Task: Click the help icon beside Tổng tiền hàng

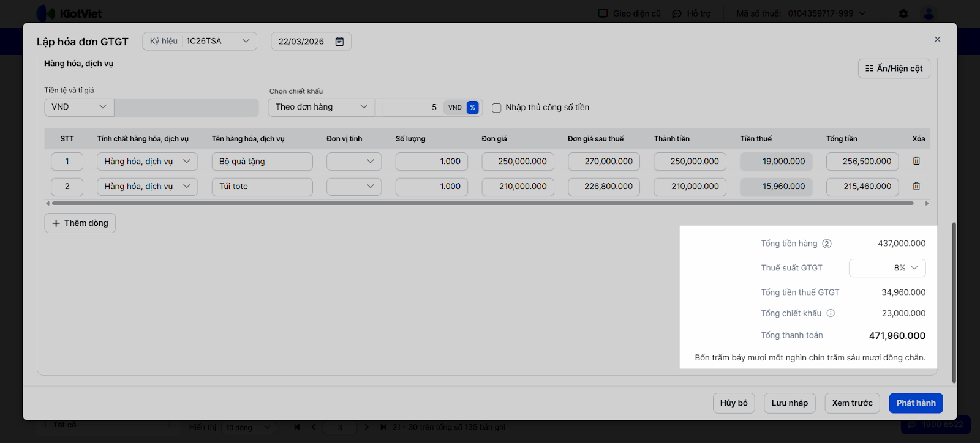Action: tap(827, 244)
